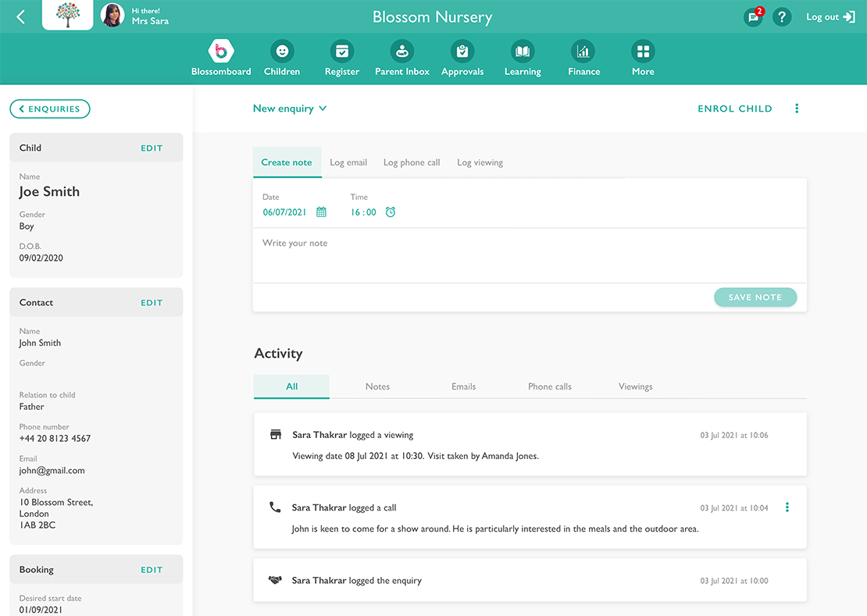Open the Parent Inbox icon

click(401, 50)
